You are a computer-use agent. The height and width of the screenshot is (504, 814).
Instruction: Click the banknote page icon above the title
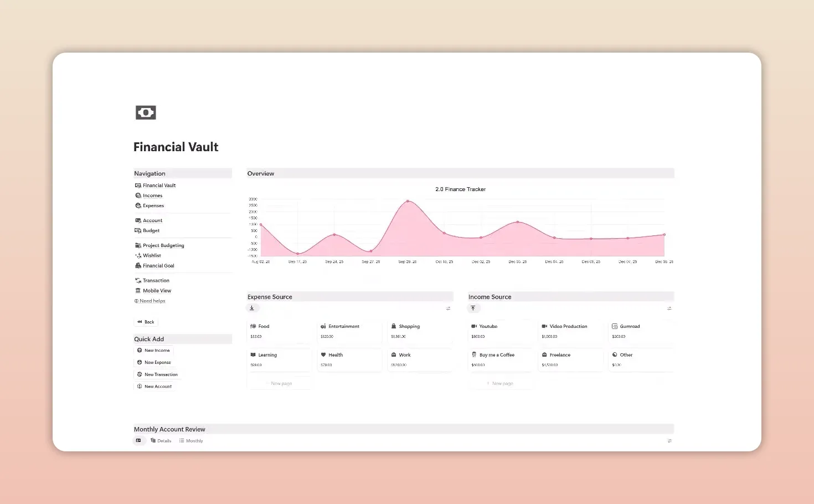(x=146, y=112)
